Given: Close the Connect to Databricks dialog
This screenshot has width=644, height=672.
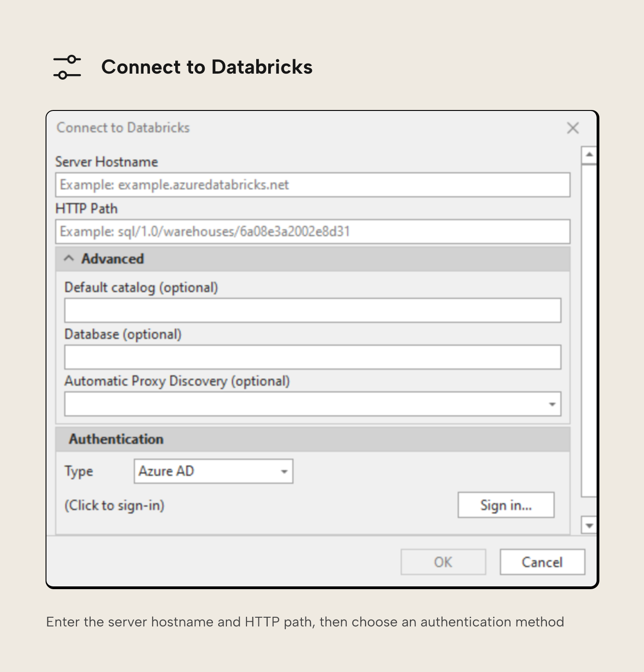Looking at the screenshot, I should pyautogui.click(x=573, y=128).
